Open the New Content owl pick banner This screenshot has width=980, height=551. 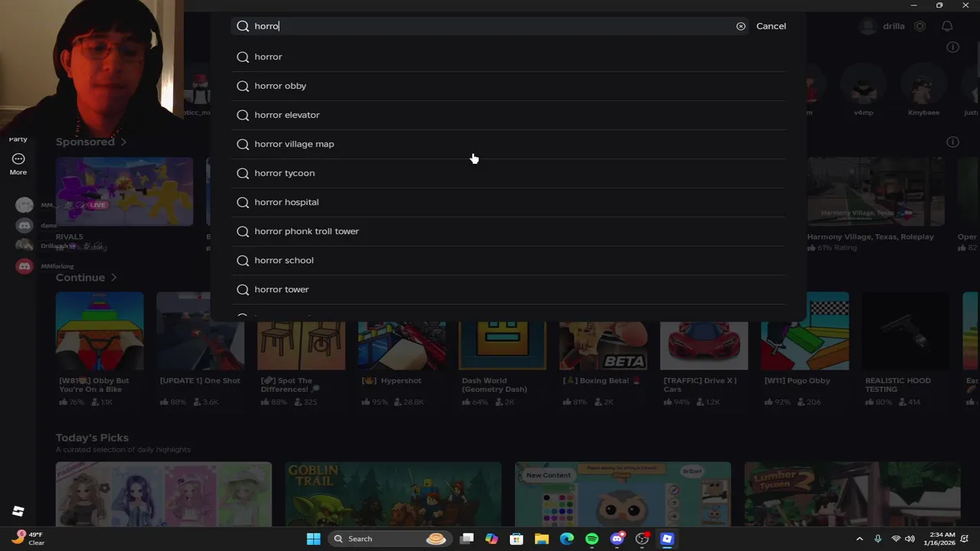(x=623, y=494)
